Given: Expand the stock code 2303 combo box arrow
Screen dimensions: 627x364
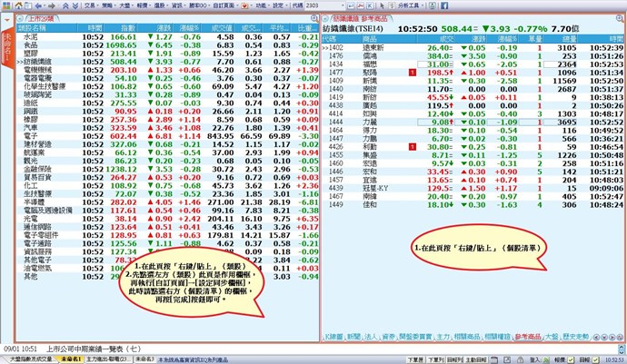Looking at the screenshot, I should (x=343, y=5).
